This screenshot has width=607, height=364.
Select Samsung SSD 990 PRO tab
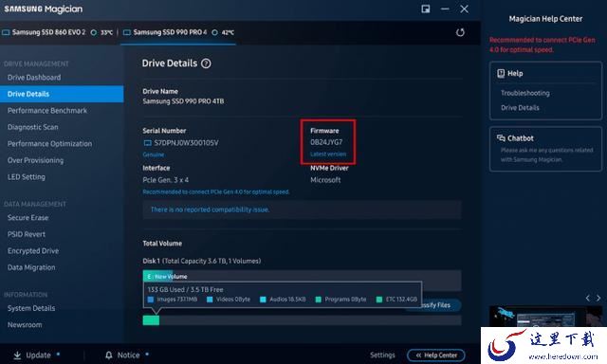coord(178,32)
